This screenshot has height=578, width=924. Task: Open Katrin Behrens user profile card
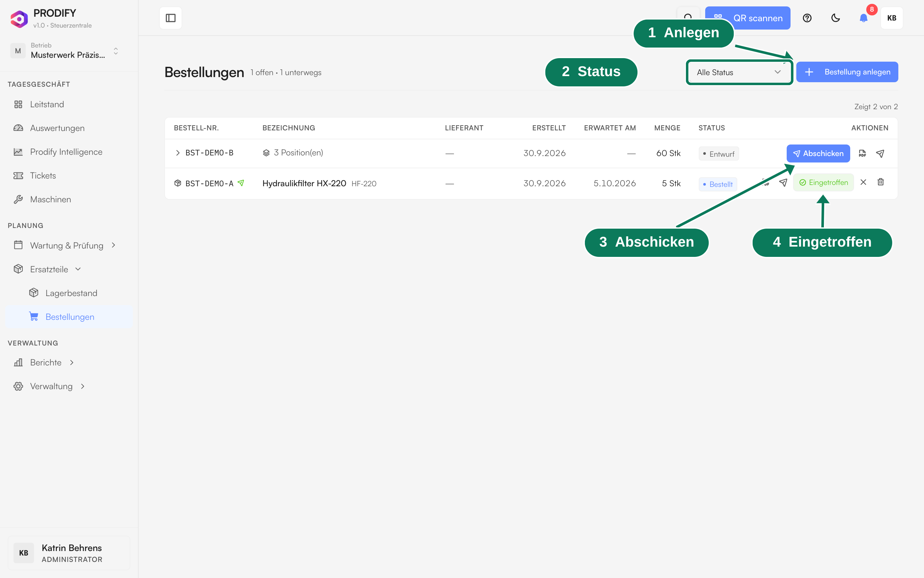(69, 553)
